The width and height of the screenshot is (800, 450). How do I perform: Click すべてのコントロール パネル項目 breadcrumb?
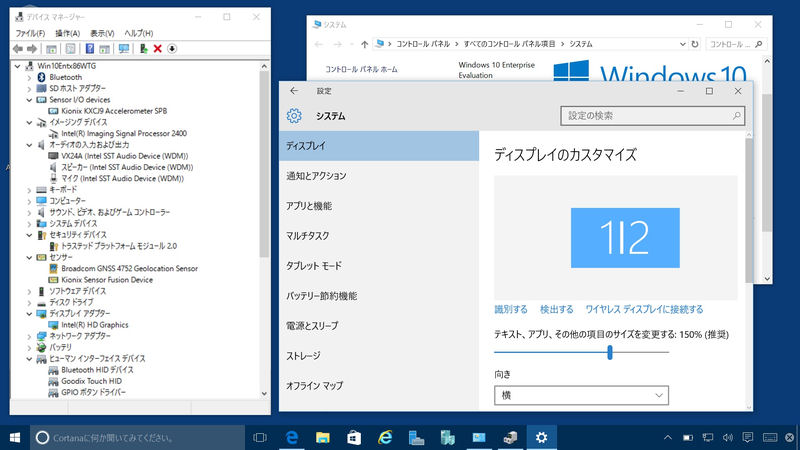pos(509,44)
